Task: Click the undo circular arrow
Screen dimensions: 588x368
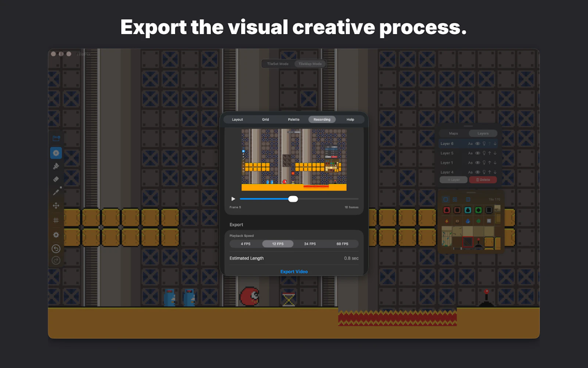Action: tap(56, 249)
